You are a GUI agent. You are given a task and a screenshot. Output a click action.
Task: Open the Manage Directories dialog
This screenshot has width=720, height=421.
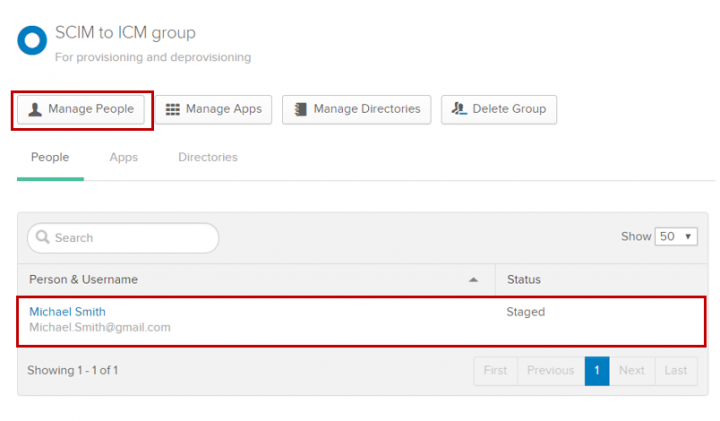(357, 109)
